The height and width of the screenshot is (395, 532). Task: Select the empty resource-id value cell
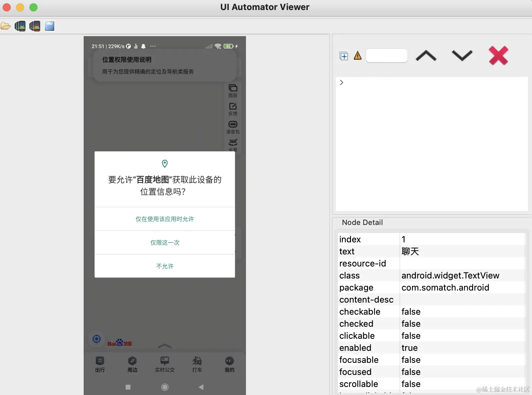[462, 263]
